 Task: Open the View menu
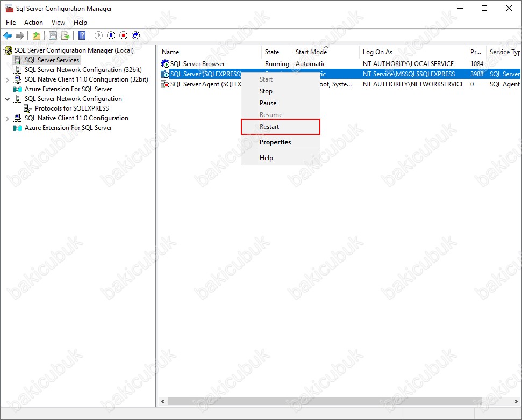point(58,22)
